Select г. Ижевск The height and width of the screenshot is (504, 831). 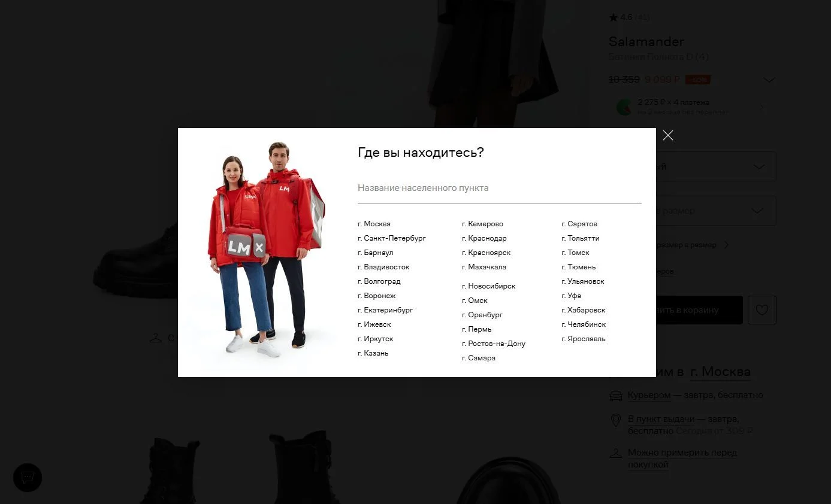point(374,324)
